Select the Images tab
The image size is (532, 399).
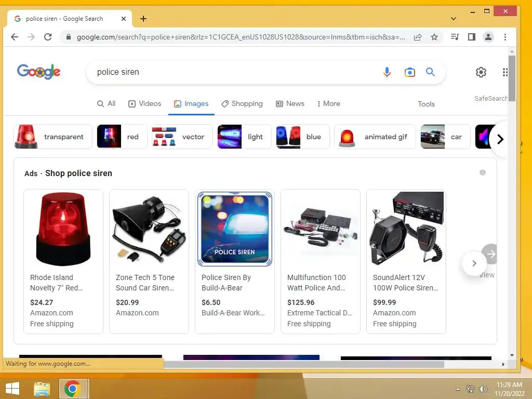[191, 104]
